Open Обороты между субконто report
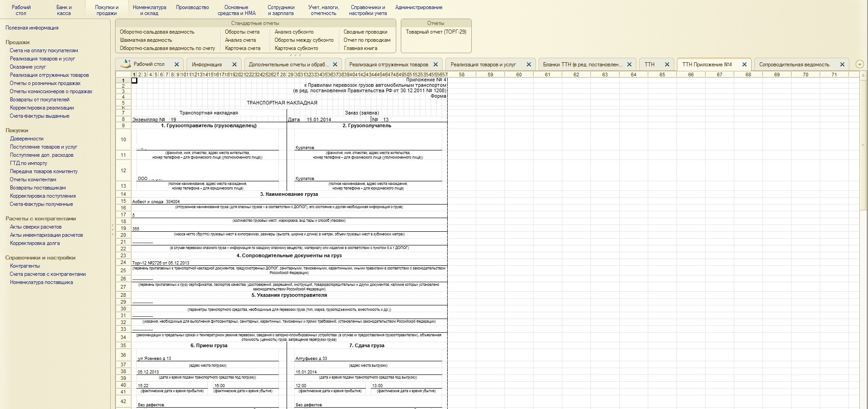This screenshot has width=868, height=409. 304,40
